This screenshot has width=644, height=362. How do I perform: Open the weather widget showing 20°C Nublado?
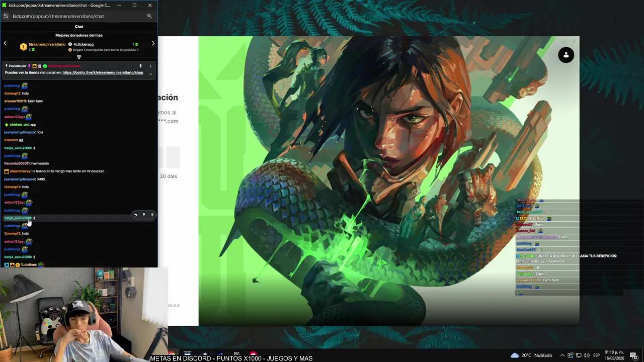pyautogui.click(x=532, y=355)
